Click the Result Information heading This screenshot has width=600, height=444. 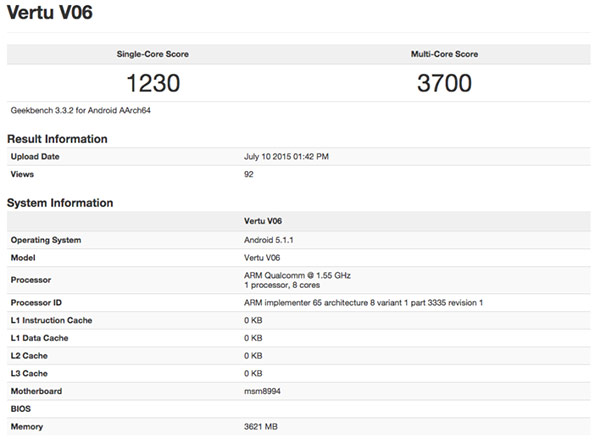pos(57,139)
